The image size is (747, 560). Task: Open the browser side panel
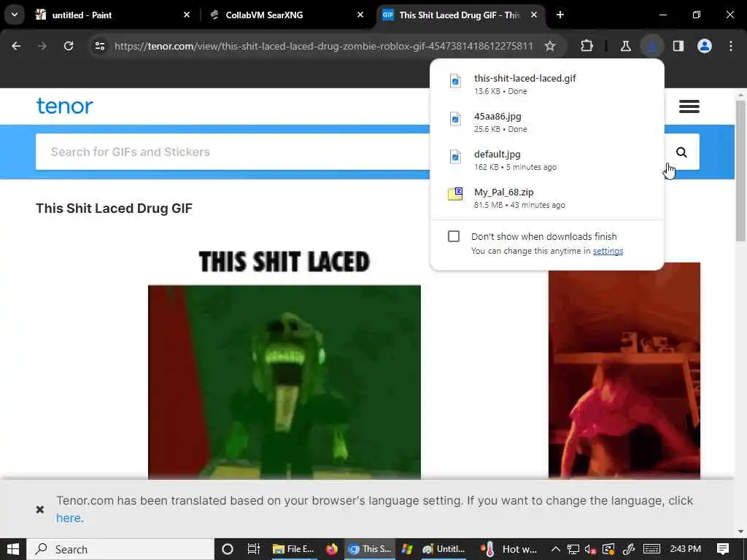678,46
